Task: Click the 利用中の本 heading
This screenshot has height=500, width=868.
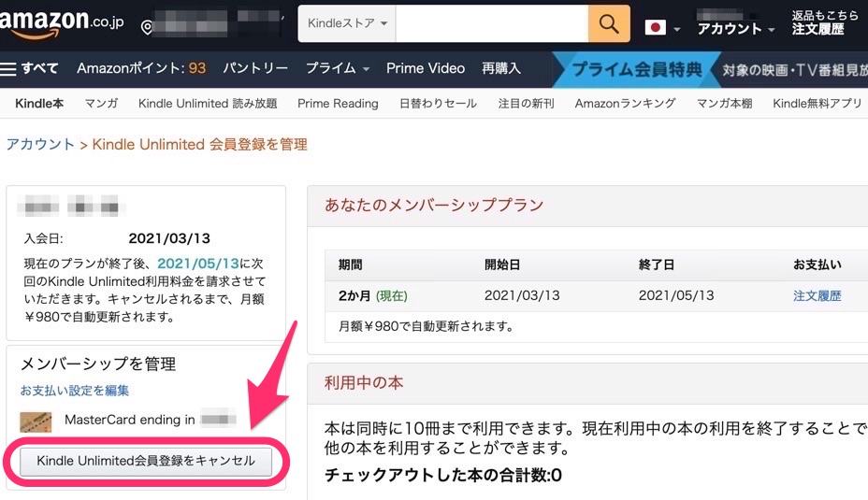Action: click(x=364, y=383)
